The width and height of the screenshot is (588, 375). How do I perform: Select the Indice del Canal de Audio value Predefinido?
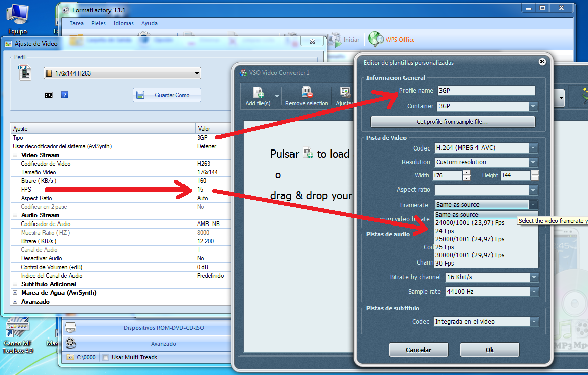(213, 276)
